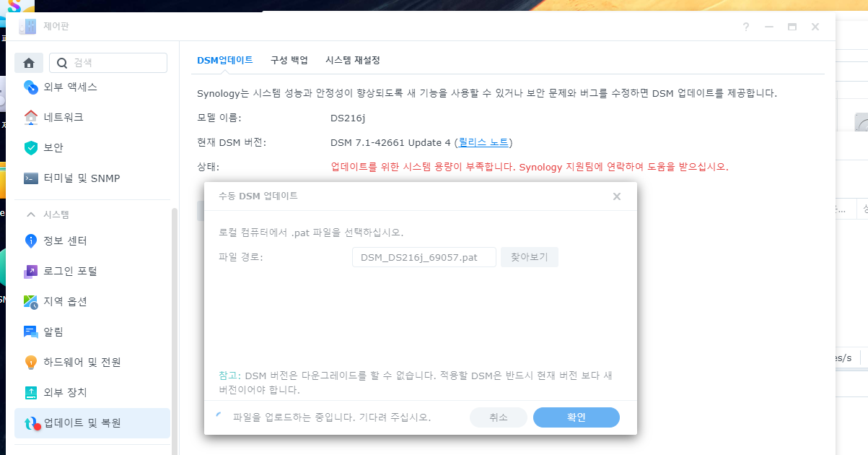Open the Control Panel home icon

click(x=29, y=63)
